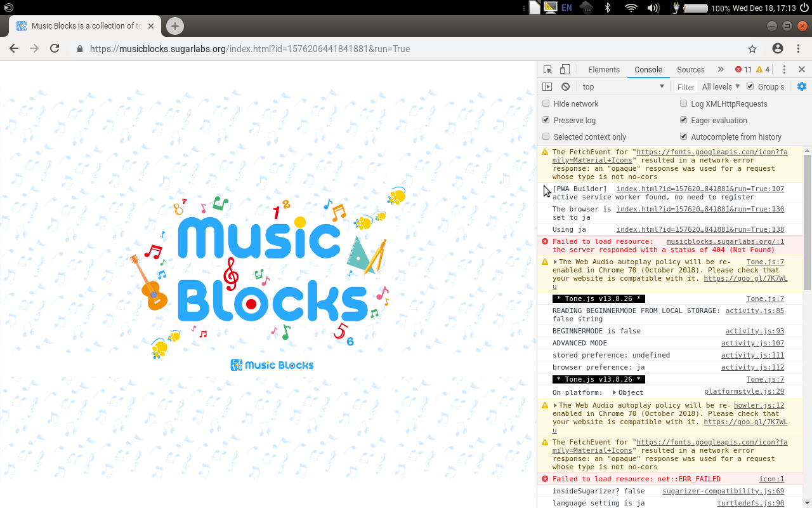
Task: Clear the console messages
Action: (564, 86)
